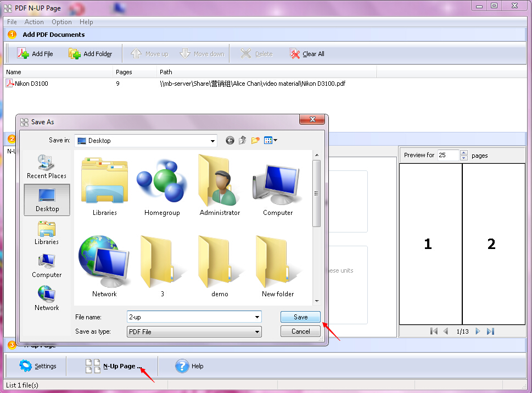Click preview page 1 thumbnail
This screenshot has width=532, height=393.
(430, 244)
